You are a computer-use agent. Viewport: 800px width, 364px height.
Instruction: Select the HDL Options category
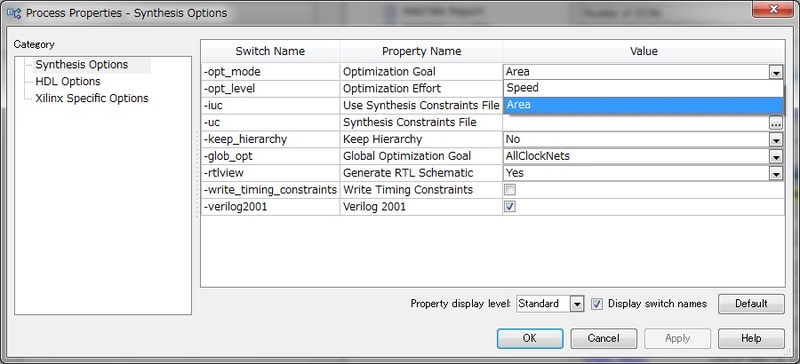click(x=68, y=82)
